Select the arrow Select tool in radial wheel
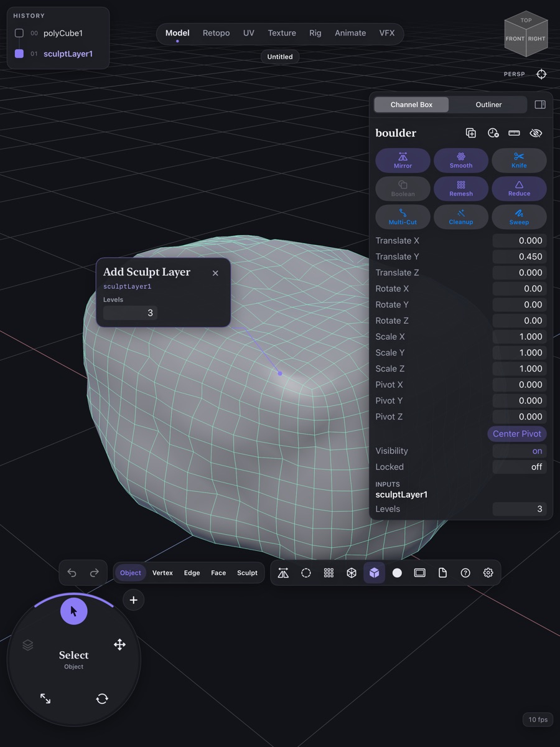Screen dimensions: 560x747 coord(74,611)
